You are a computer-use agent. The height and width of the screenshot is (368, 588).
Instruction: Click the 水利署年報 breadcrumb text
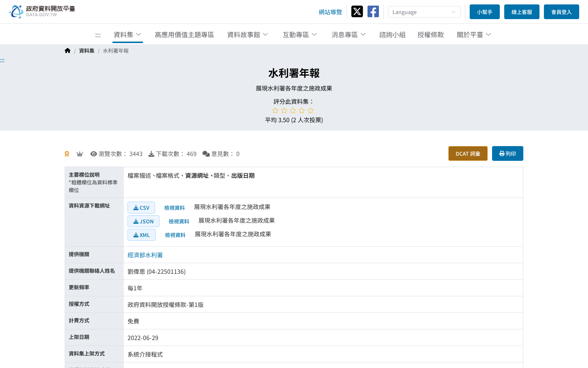[116, 51]
